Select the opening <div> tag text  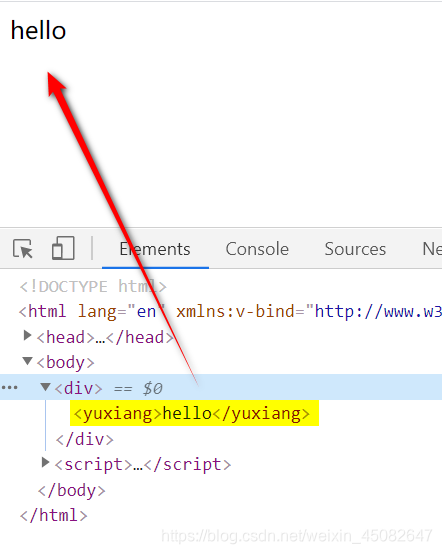click(78, 388)
